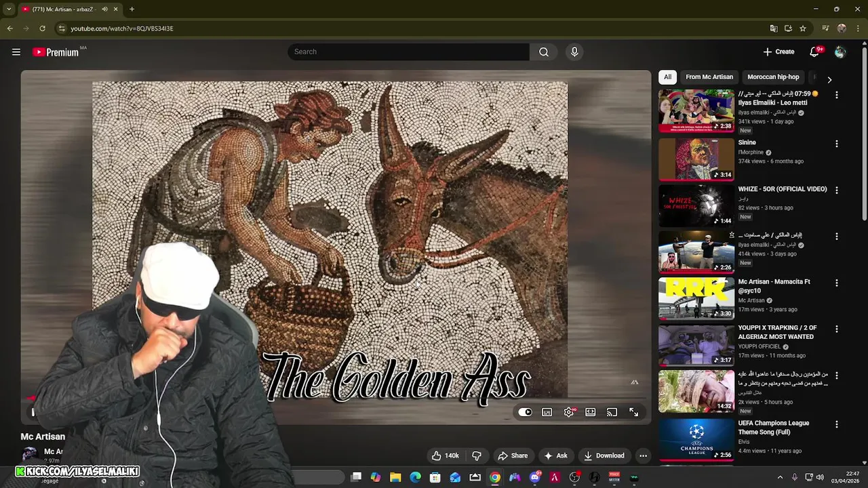Open YouTube account avatar menu
Viewport: 868px width, 488px height.
(840, 52)
